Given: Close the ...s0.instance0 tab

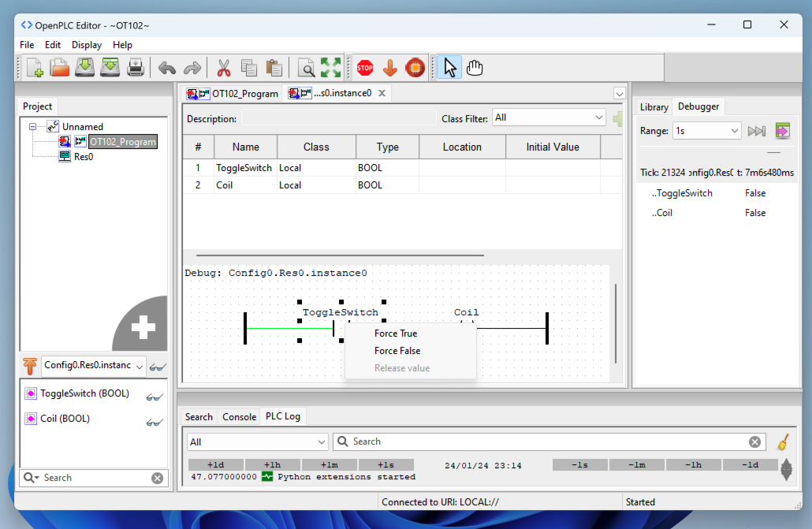Looking at the screenshot, I should point(382,93).
